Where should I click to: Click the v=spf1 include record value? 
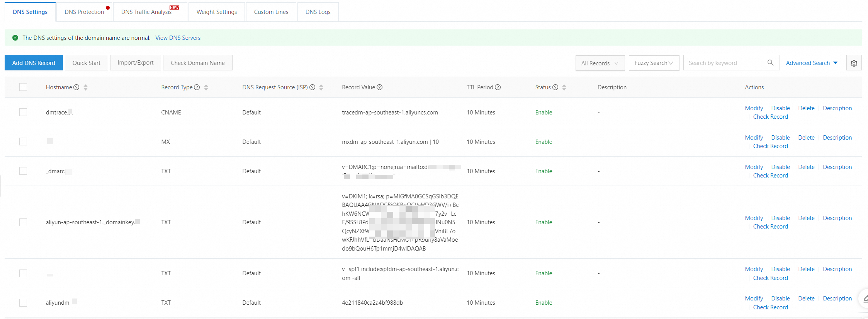400,273
